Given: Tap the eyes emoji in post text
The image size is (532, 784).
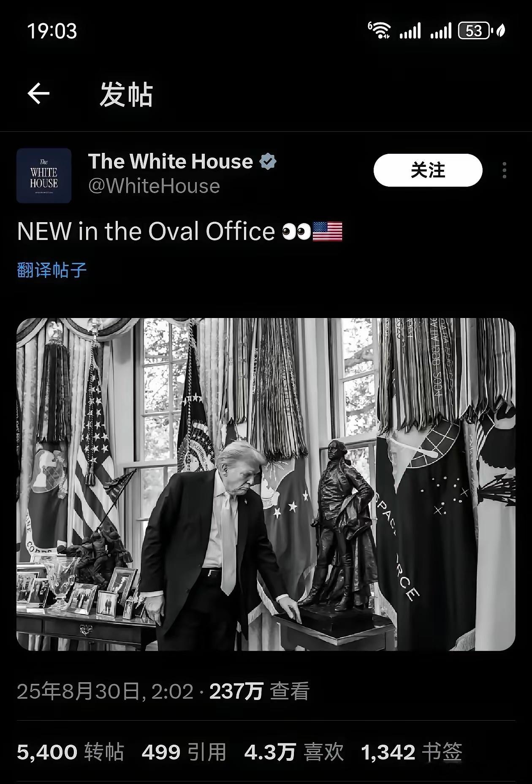Looking at the screenshot, I should click(x=296, y=231).
